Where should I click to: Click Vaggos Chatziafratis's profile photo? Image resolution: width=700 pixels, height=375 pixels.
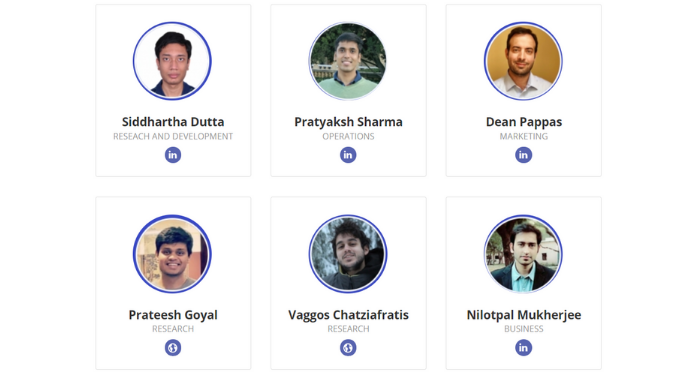348,254
